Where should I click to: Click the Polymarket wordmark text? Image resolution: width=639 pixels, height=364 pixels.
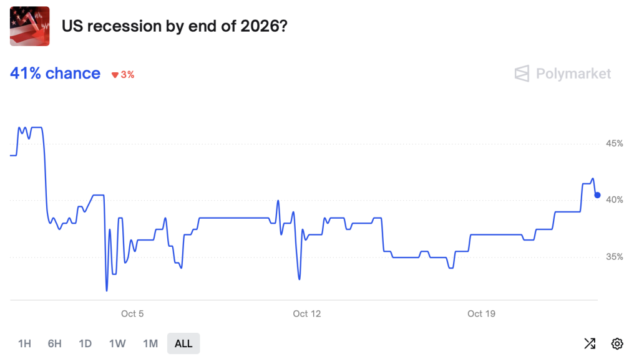[x=573, y=74]
